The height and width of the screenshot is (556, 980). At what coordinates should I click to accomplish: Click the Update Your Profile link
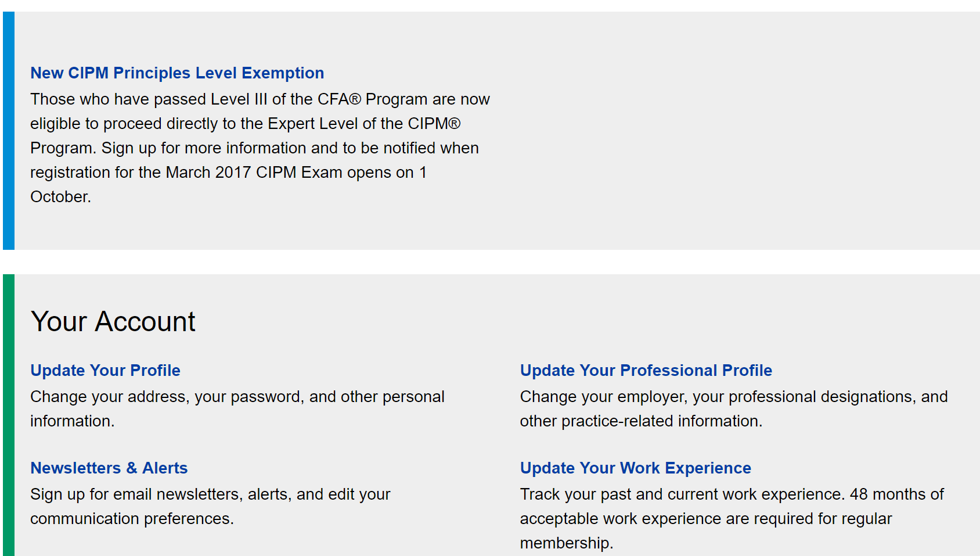[105, 371]
